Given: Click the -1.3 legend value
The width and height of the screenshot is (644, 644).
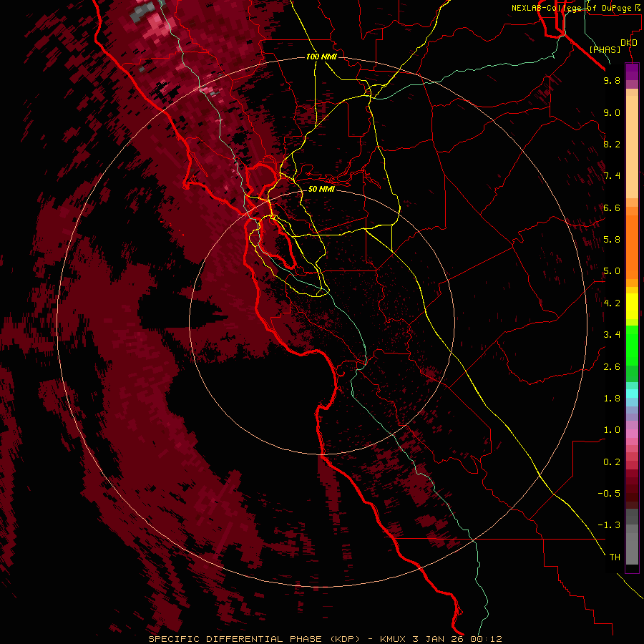Looking at the screenshot, I should click(x=609, y=525).
